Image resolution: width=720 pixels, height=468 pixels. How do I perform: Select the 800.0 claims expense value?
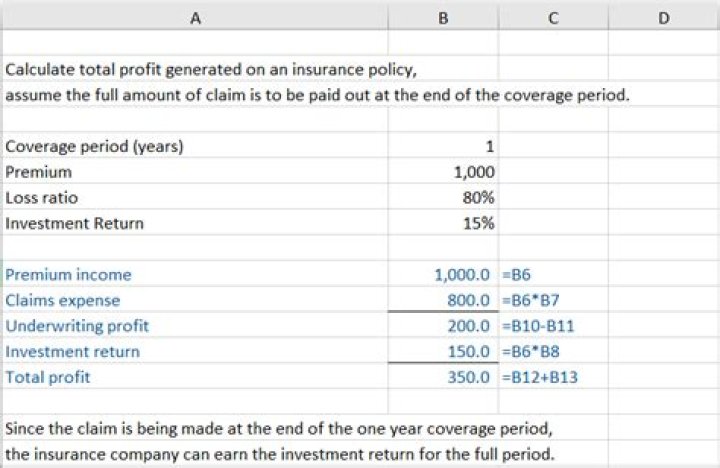[x=443, y=300]
